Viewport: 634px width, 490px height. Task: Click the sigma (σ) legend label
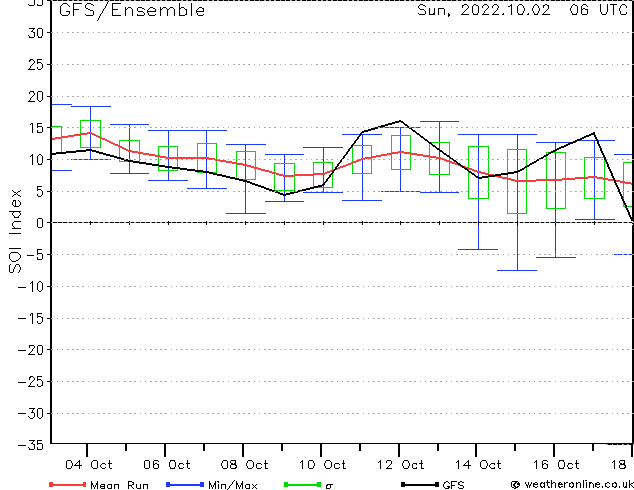tap(329, 486)
